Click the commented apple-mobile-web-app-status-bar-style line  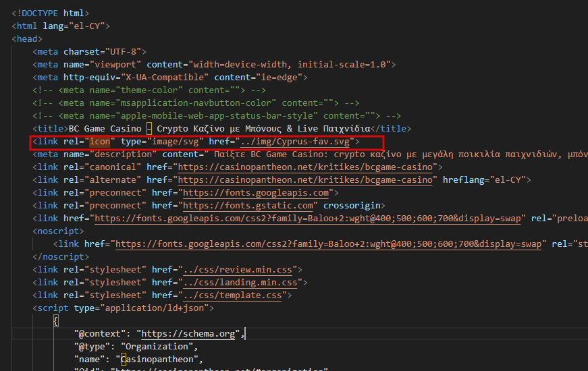pyautogui.click(x=217, y=116)
